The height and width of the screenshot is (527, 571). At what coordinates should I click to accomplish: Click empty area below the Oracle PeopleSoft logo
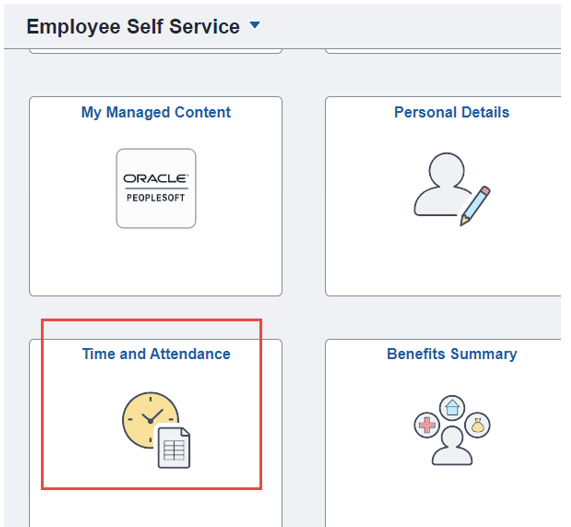[156, 262]
